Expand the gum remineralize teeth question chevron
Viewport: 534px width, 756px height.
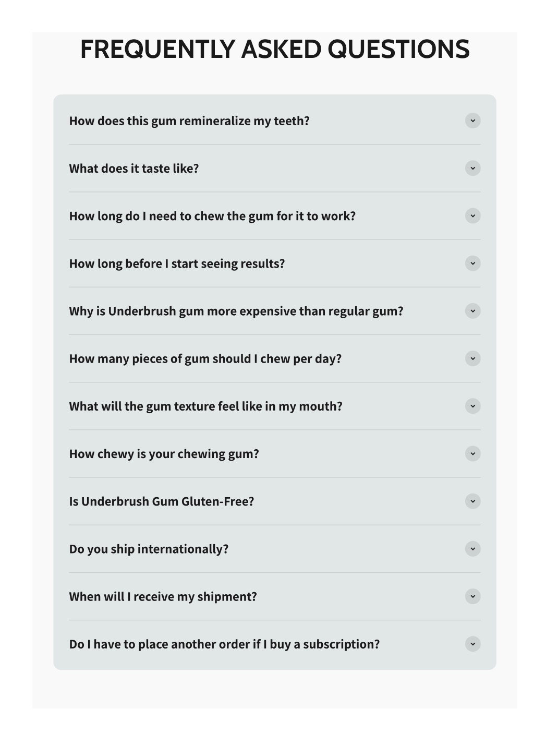pyautogui.click(x=472, y=121)
